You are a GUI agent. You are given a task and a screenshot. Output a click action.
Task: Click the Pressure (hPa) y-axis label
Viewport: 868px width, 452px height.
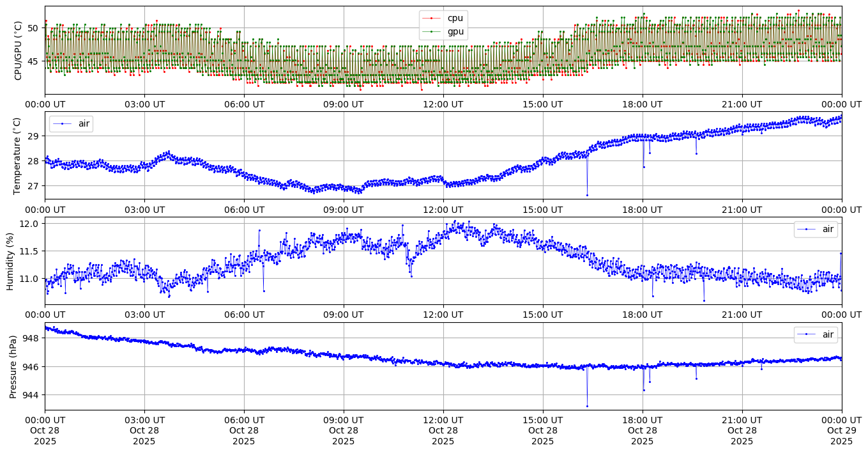13,366
